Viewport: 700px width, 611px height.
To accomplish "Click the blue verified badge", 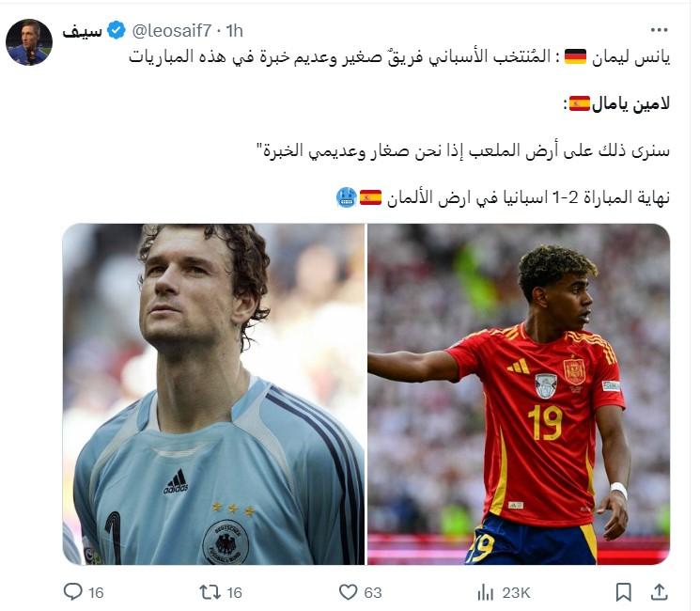I will (x=117, y=30).
